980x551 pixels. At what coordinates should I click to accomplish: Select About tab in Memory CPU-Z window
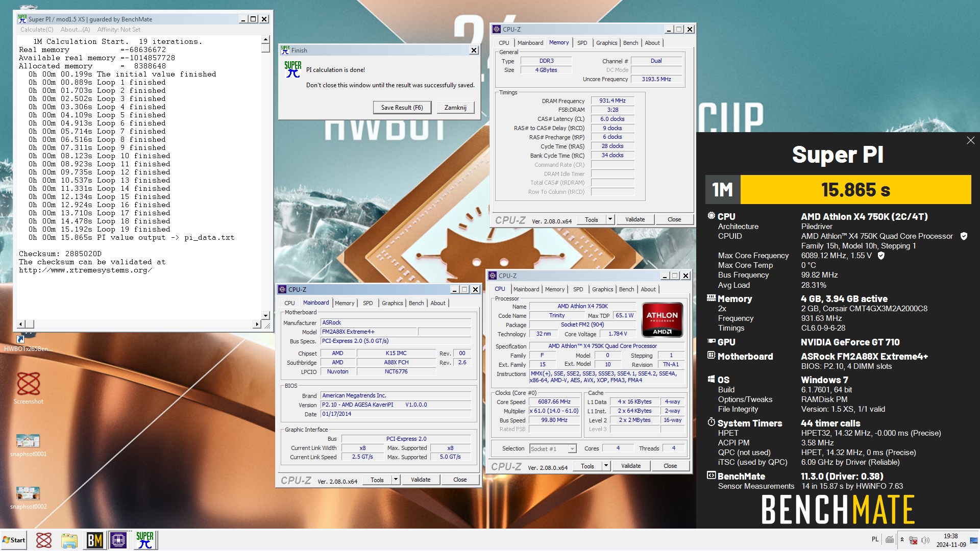pos(652,43)
